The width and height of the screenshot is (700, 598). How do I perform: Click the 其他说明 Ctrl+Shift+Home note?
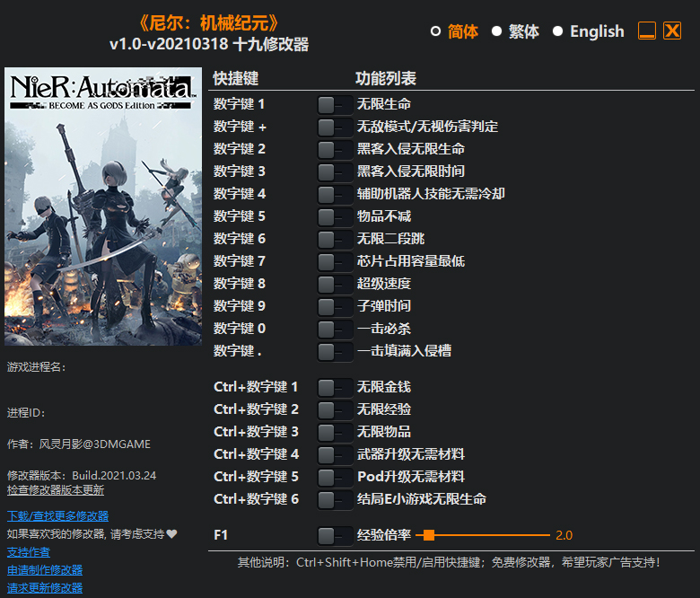449,563
